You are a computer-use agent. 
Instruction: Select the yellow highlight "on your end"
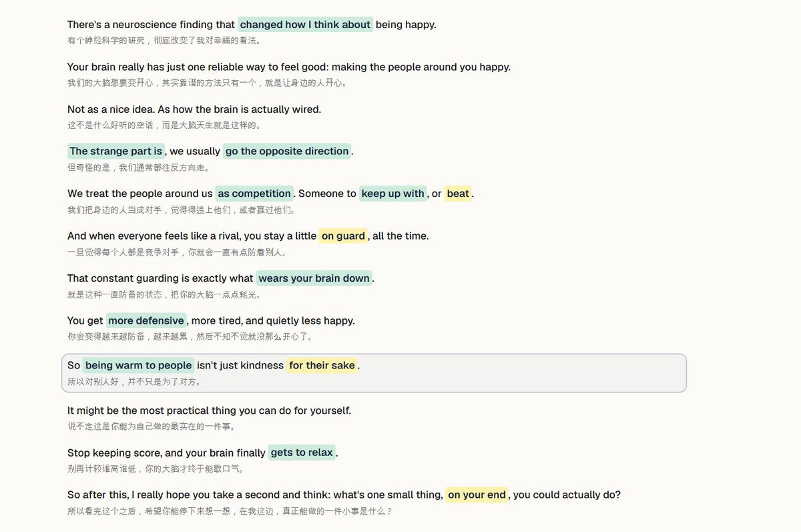tap(477, 495)
